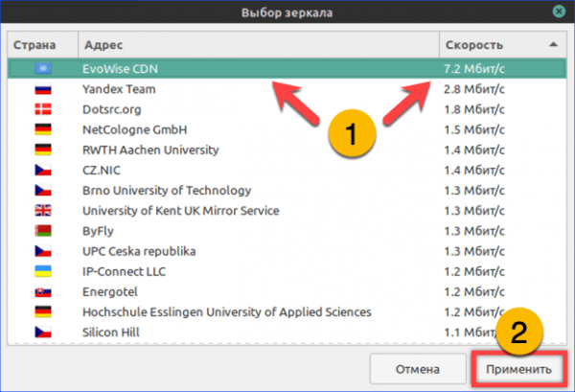
Task: Click the Belarus flag next to ByFly
Action: click(43, 231)
